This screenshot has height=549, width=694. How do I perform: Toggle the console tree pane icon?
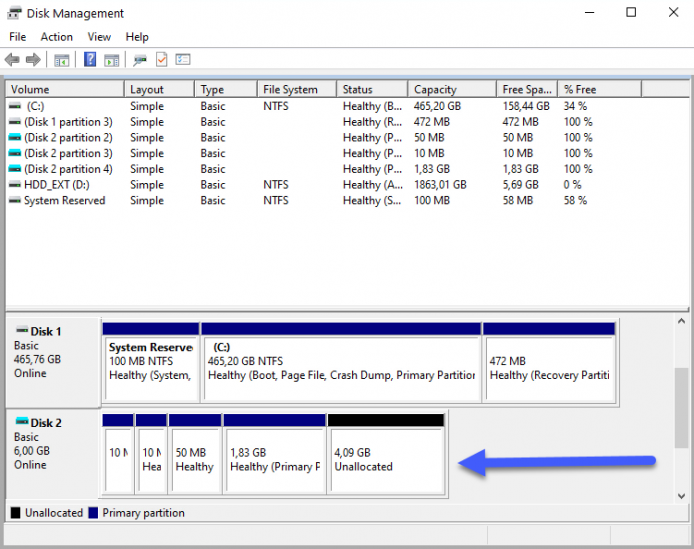pos(62,60)
